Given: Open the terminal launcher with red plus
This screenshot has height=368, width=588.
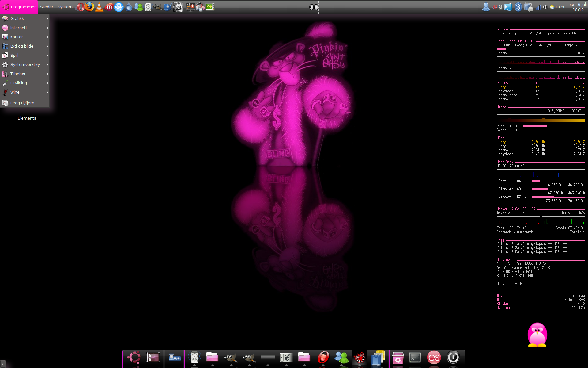Looking at the screenshot, I should pyautogui.click(x=190, y=7).
